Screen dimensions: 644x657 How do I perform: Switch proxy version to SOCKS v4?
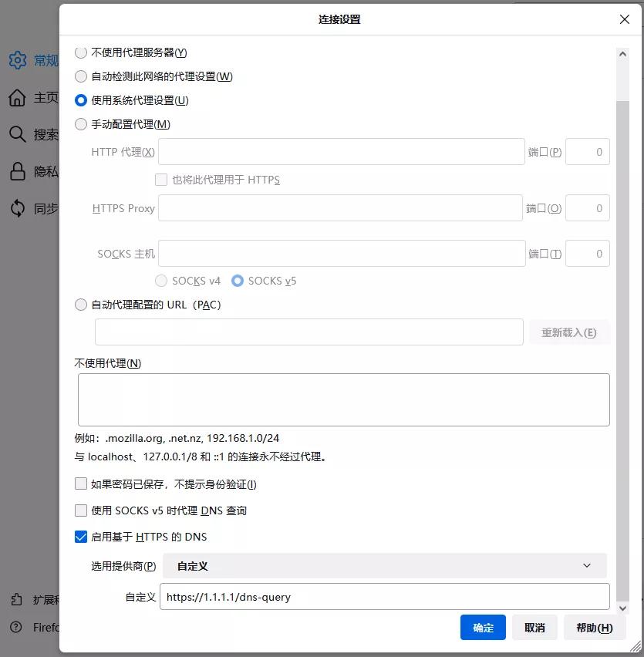(161, 281)
